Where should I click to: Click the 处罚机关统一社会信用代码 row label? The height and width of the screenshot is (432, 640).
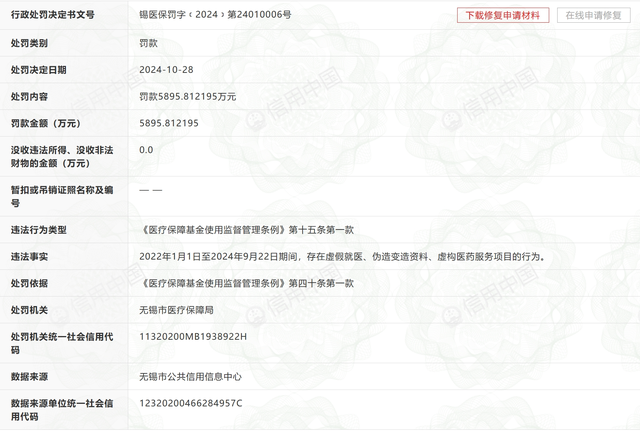tap(62, 343)
